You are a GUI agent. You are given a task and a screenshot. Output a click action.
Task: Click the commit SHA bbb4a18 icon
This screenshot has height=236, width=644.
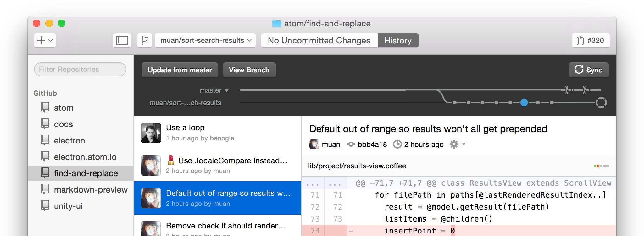click(351, 144)
